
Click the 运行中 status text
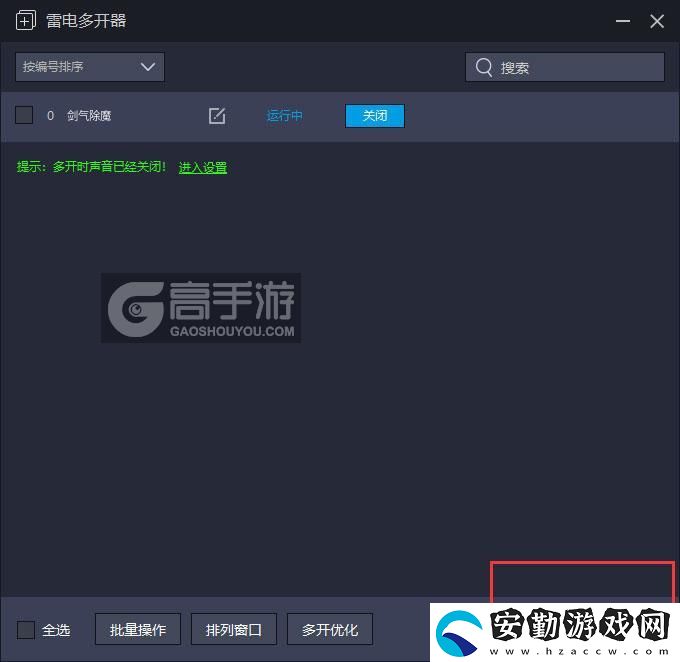284,116
